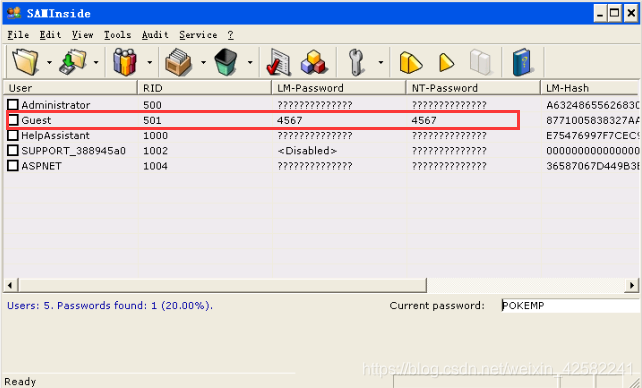Click the import local users icon
Image resolution: width=642 pixels, height=388 pixels.
tap(73, 62)
